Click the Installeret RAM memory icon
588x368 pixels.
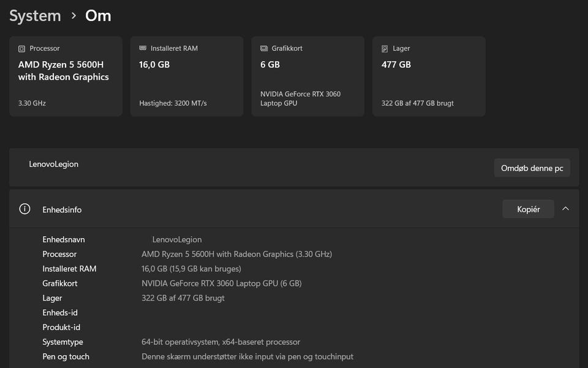point(143,48)
